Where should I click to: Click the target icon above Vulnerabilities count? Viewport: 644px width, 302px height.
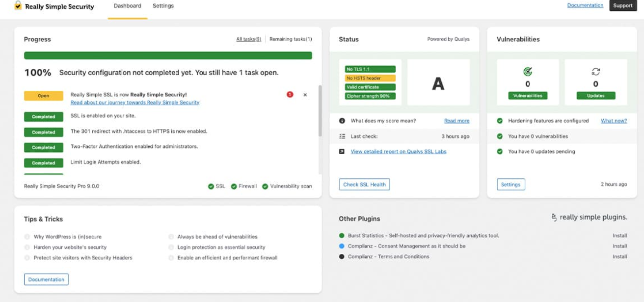(528, 72)
